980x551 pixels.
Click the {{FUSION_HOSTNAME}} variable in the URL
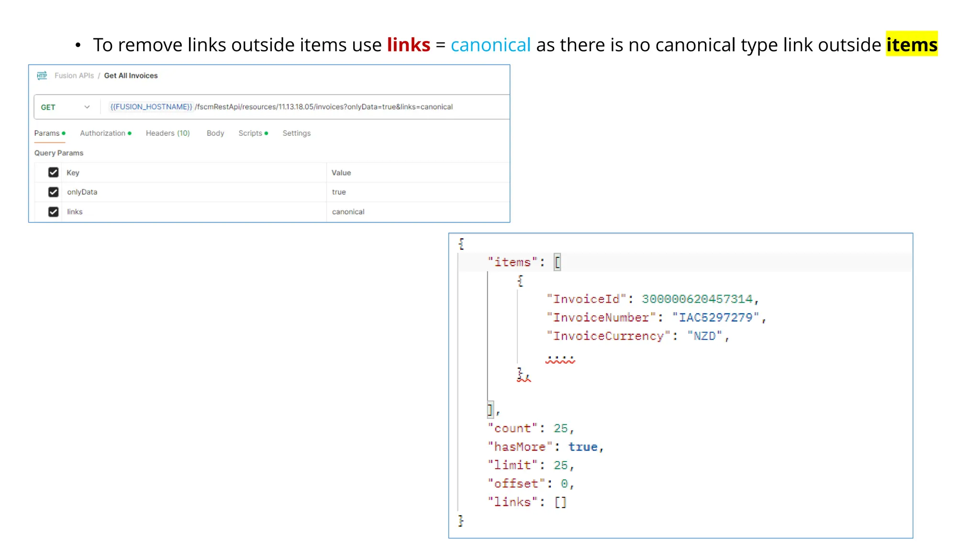coord(151,107)
